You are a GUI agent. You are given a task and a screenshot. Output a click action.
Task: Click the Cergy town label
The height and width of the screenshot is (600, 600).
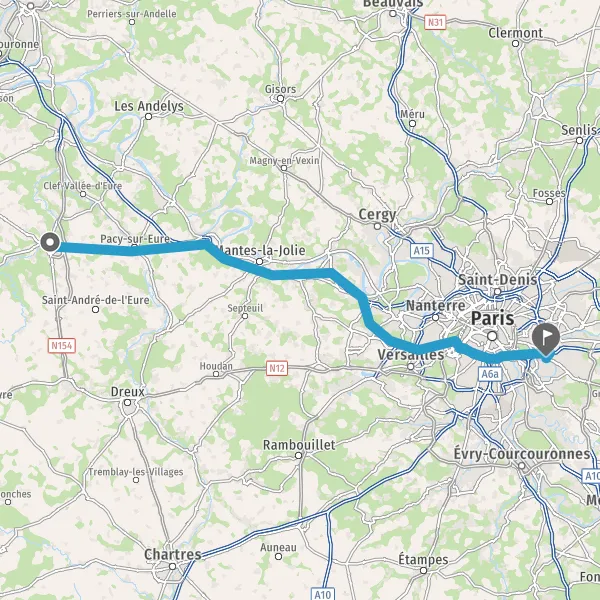(x=377, y=215)
